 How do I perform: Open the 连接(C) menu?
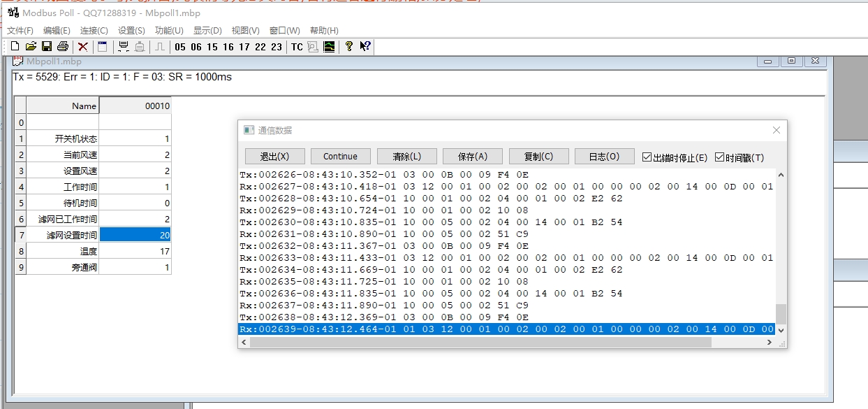pyautogui.click(x=94, y=31)
